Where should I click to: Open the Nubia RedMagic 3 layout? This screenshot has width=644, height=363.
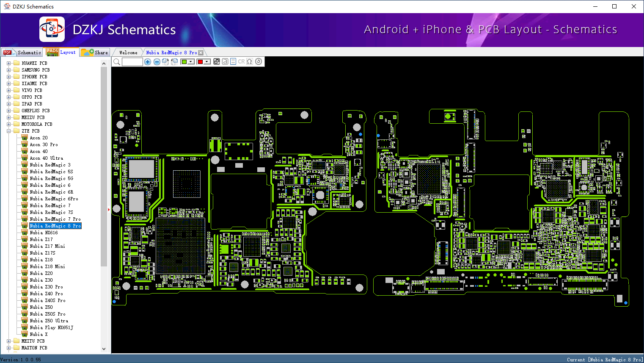[x=50, y=165]
